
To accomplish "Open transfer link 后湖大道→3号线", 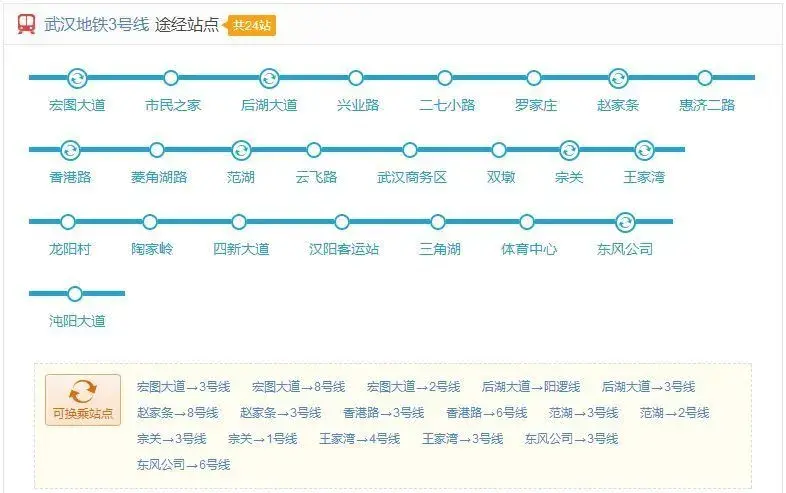I will [649, 387].
